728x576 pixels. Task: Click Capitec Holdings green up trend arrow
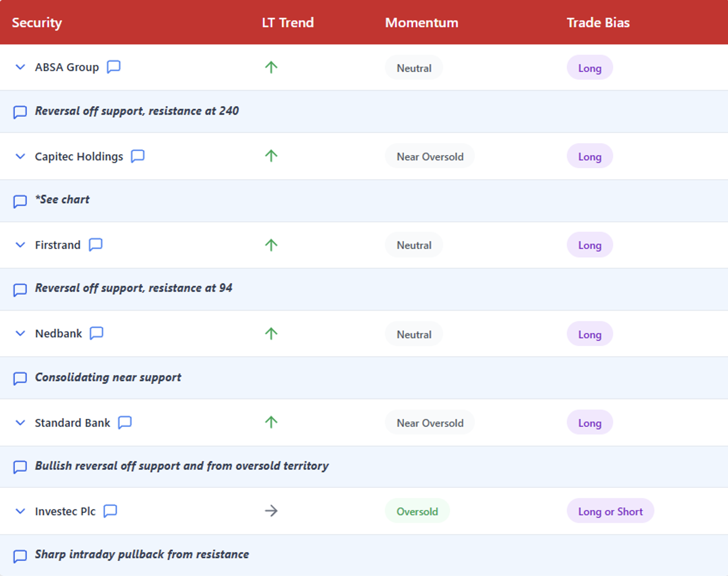[271, 156]
